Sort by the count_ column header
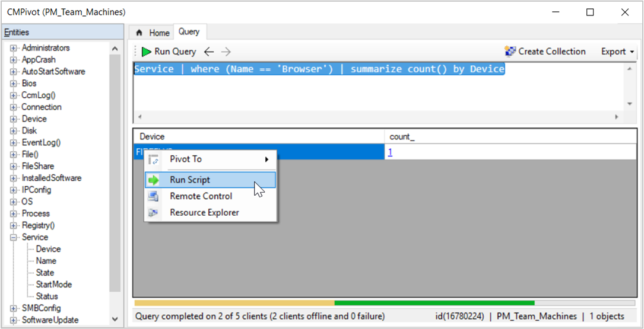644x329 pixels. 510,136
